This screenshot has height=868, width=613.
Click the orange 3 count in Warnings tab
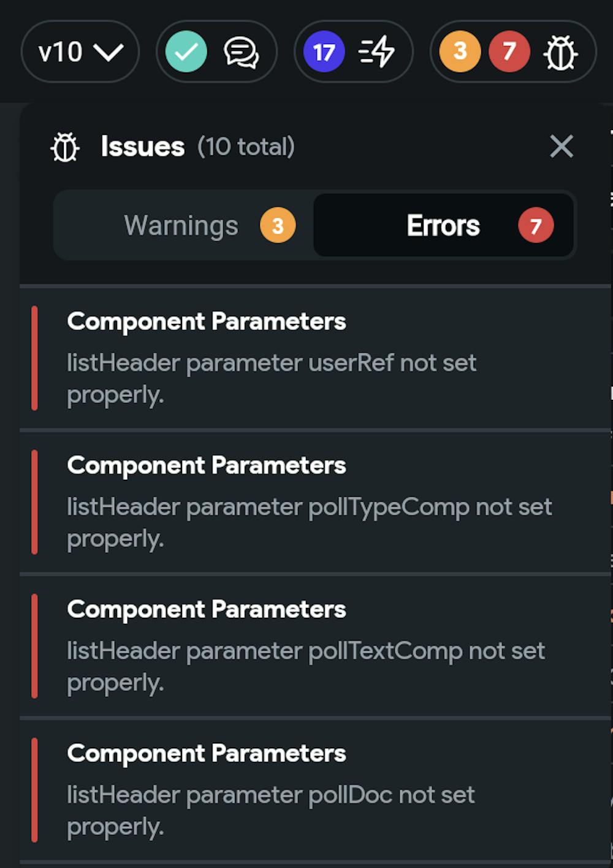(x=278, y=226)
